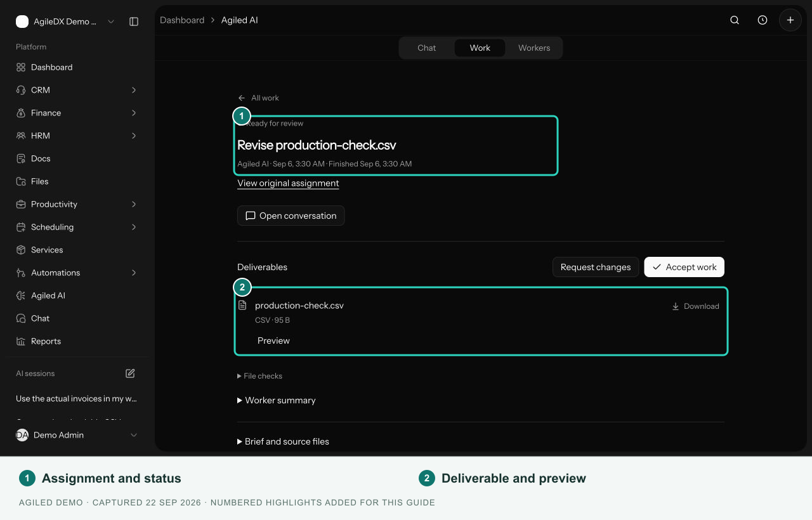
Task: Expand the Scheduling submenu chevron
Action: tap(134, 227)
